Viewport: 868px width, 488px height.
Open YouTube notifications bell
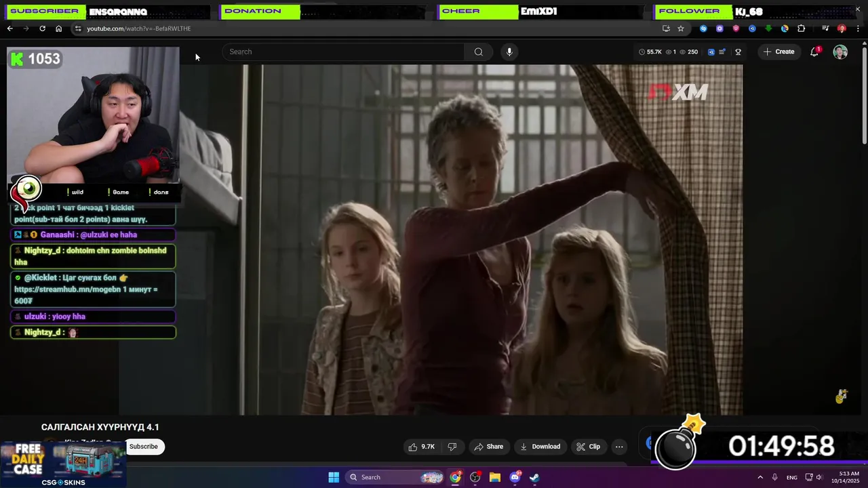pyautogui.click(x=814, y=52)
